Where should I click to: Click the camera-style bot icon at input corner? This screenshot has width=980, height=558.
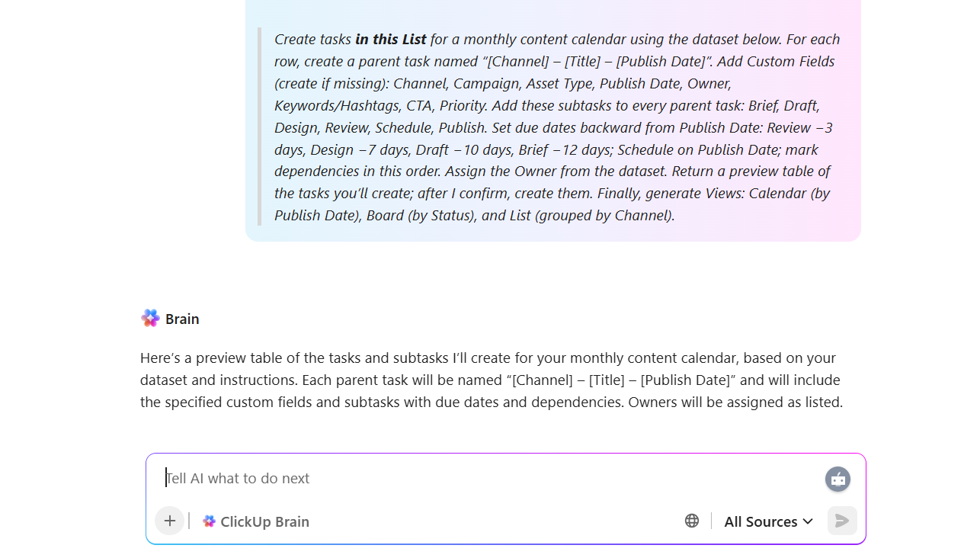(x=837, y=479)
